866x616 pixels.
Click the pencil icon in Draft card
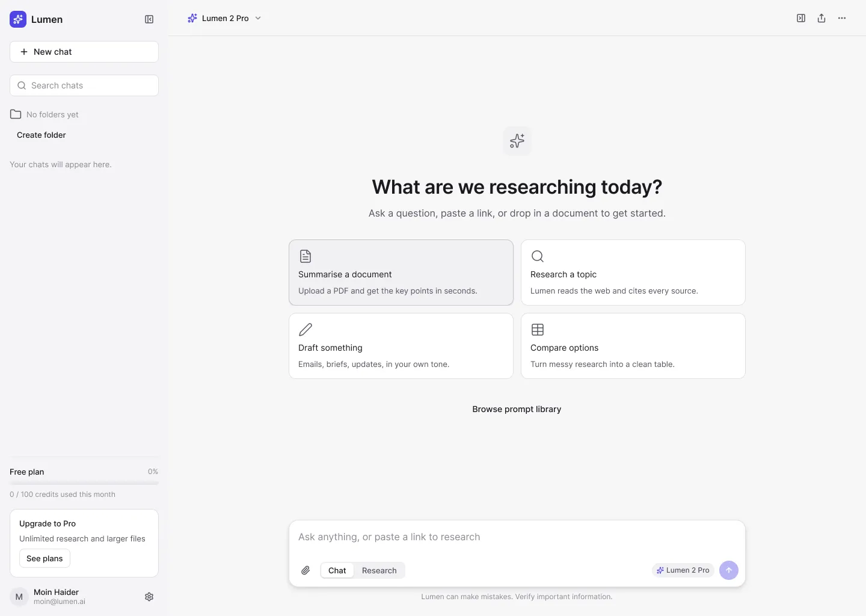coord(306,330)
